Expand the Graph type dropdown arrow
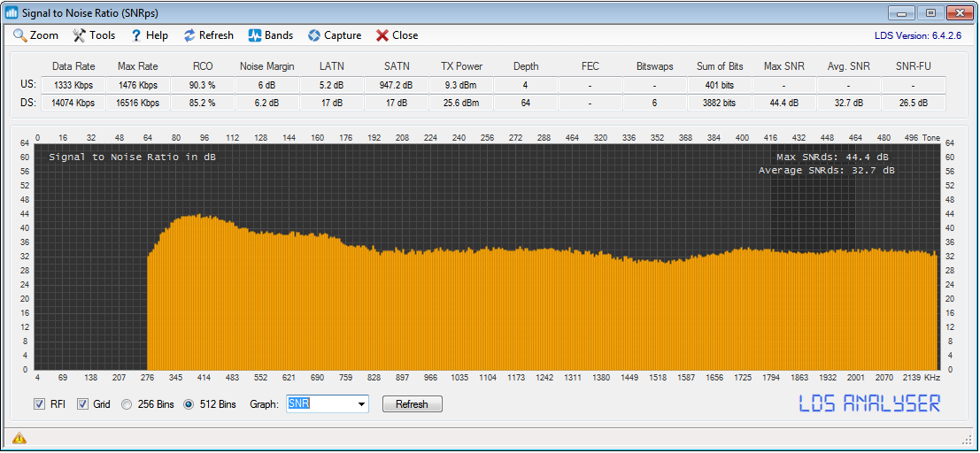980x453 pixels. (361, 404)
